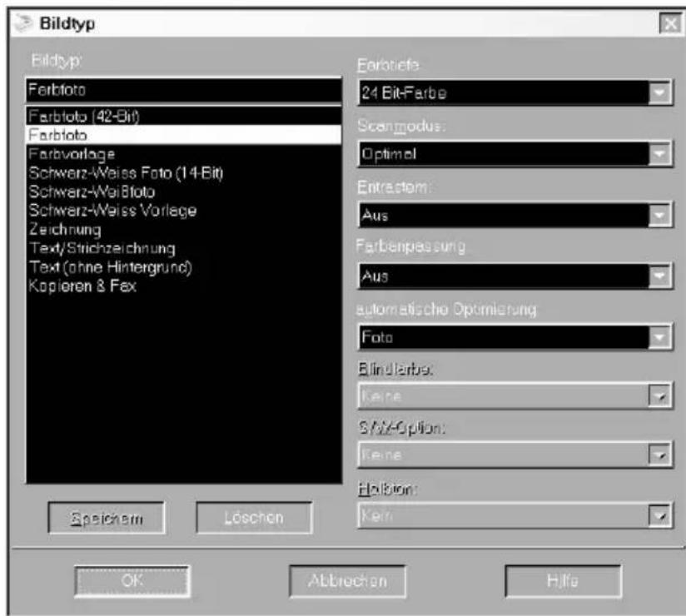686x616 pixels.
Task: Open the Farbtiefe dropdown arrow
Action: pyautogui.click(x=659, y=92)
